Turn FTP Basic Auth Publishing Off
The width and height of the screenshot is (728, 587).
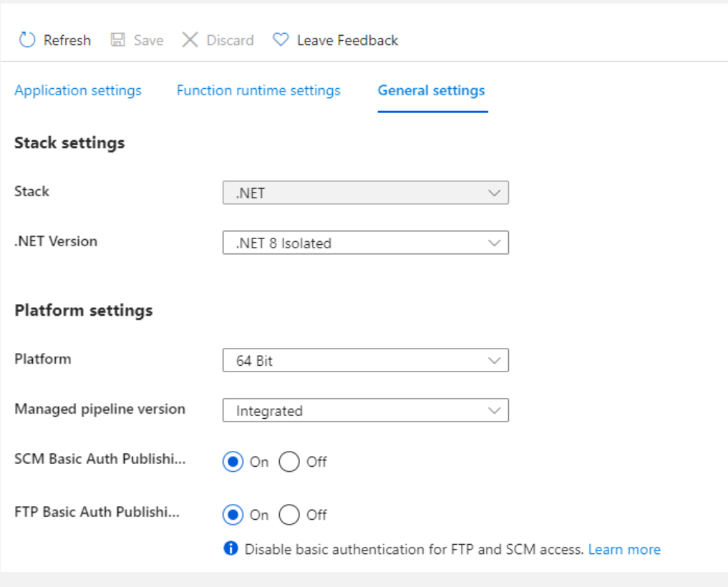click(x=289, y=515)
